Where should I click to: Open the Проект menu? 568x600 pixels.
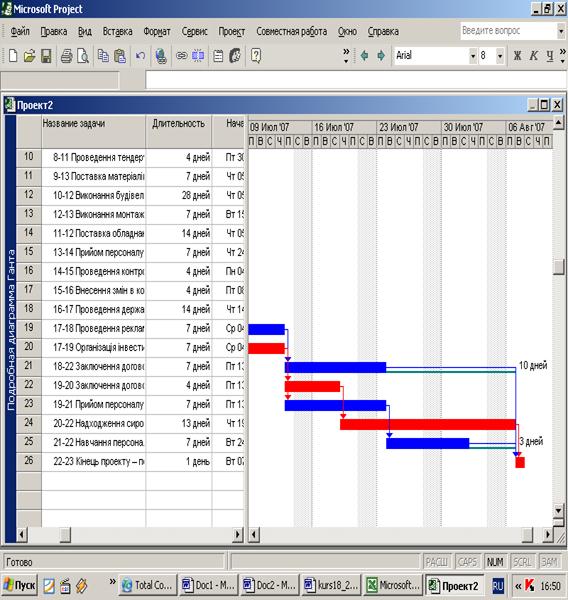(232, 31)
